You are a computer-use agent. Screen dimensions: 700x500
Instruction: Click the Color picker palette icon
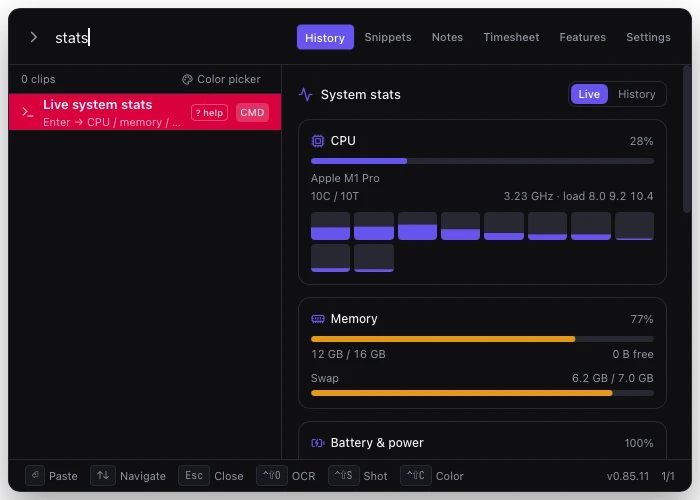[x=187, y=79]
